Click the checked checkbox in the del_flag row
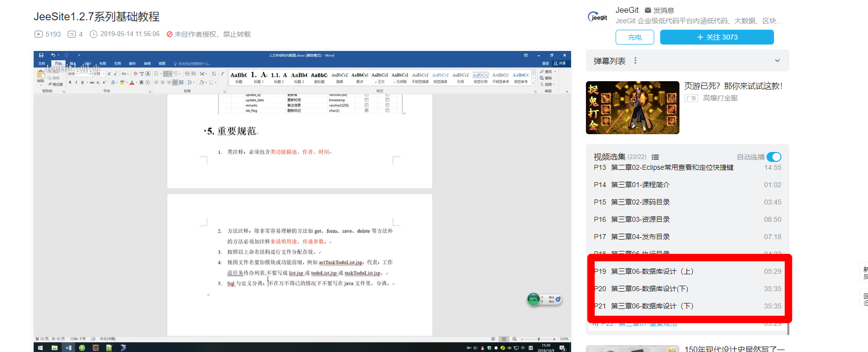This screenshot has height=352, width=868. pos(366,110)
